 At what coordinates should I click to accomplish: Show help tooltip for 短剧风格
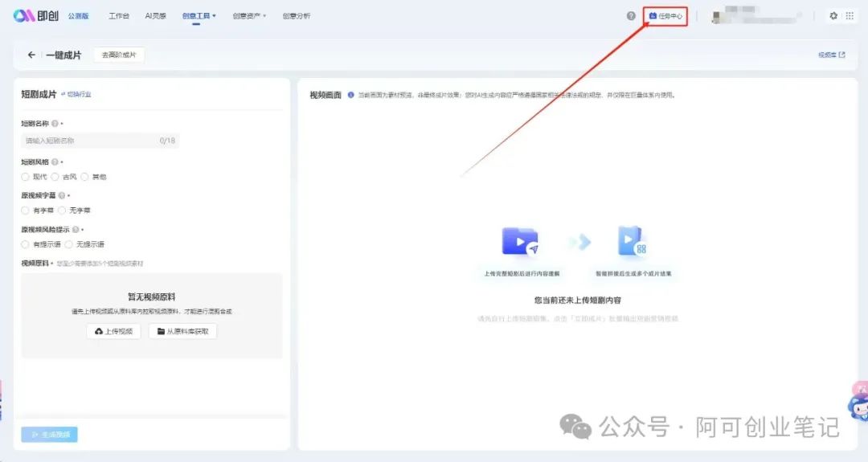[x=55, y=162]
